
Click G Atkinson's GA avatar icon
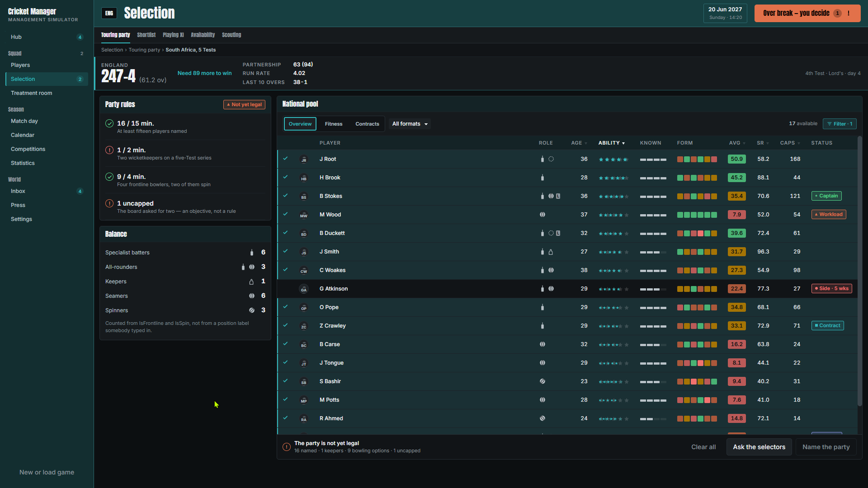coord(304,289)
